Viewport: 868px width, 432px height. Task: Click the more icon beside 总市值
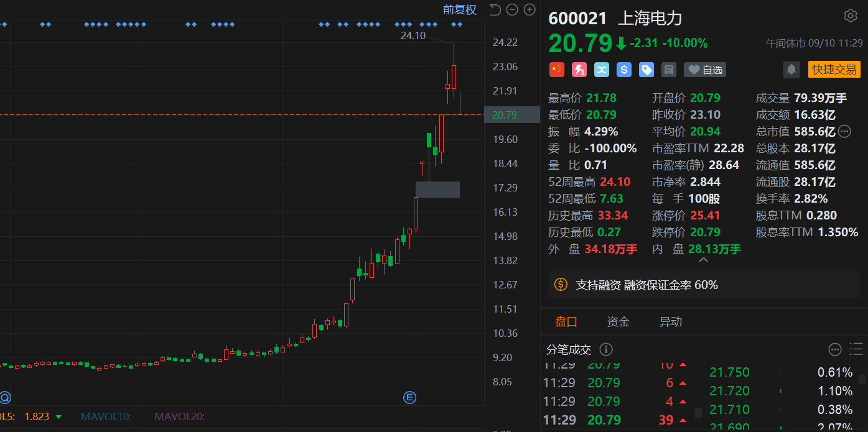point(844,131)
